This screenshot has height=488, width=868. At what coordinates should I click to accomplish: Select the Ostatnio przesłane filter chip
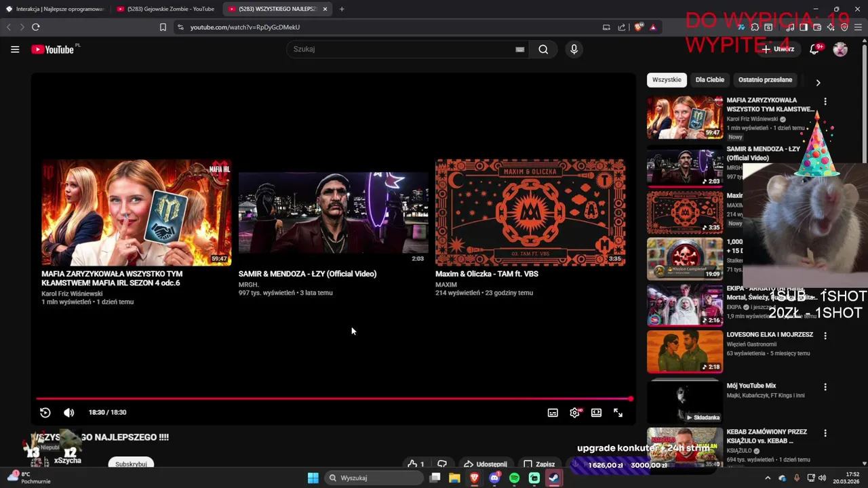tap(765, 80)
